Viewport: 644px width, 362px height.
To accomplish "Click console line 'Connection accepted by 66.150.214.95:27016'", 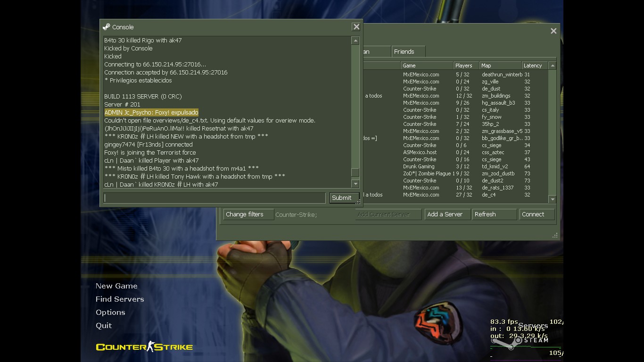I will tap(166, 73).
